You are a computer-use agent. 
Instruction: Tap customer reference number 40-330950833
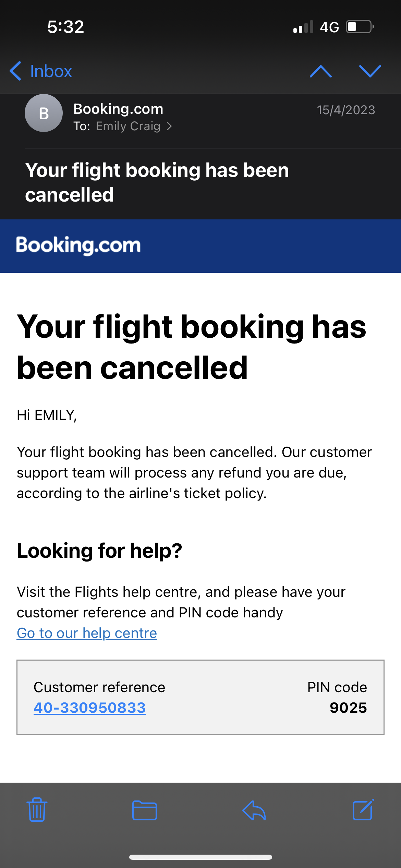[x=90, y=708]
